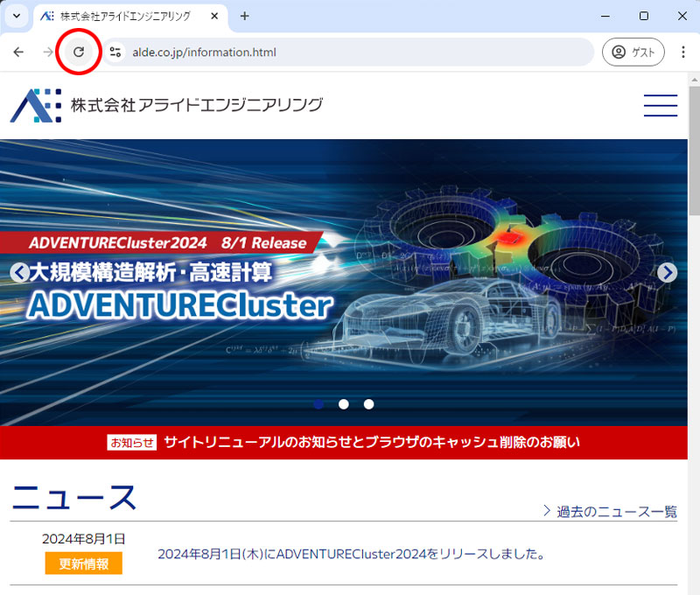This screenshot has height=595, width=700.
Task: Show the next banner slide
Action: [x=667, y=272]
